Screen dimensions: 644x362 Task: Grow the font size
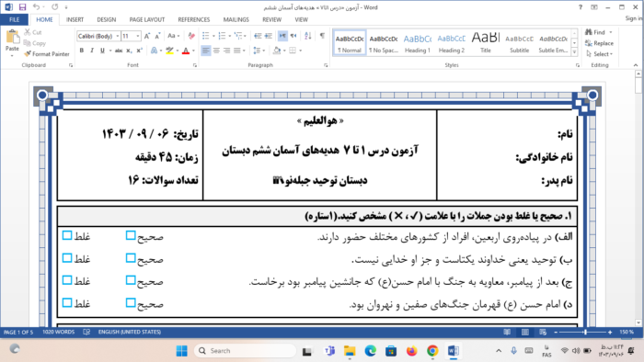[x=147, y=36]
